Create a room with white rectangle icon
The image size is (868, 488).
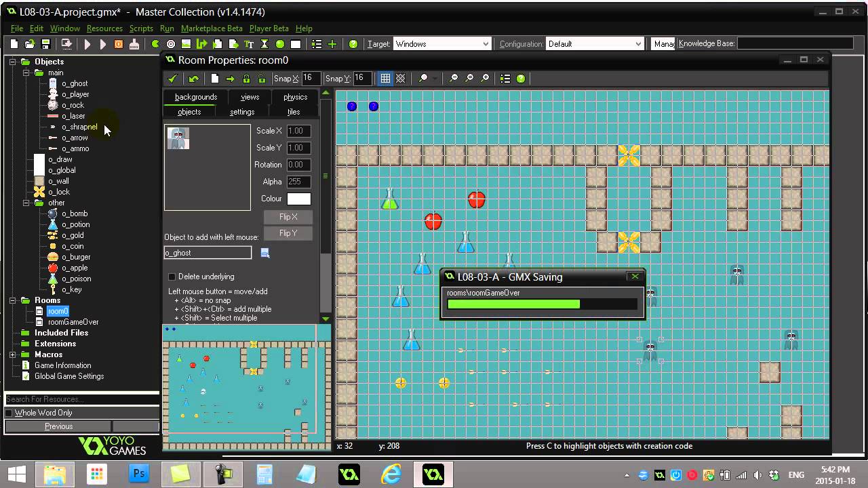point(296,44)
